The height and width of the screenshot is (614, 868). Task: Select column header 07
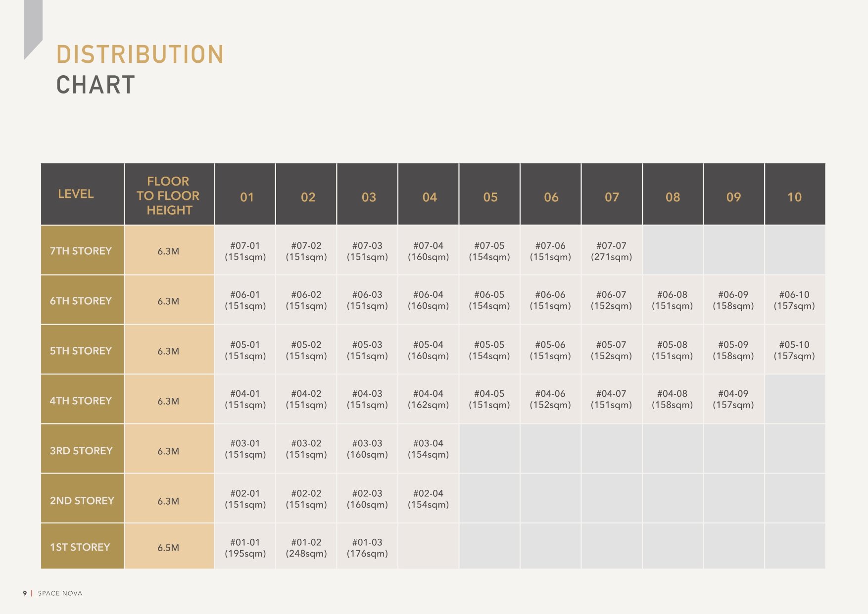coord(612,194)
